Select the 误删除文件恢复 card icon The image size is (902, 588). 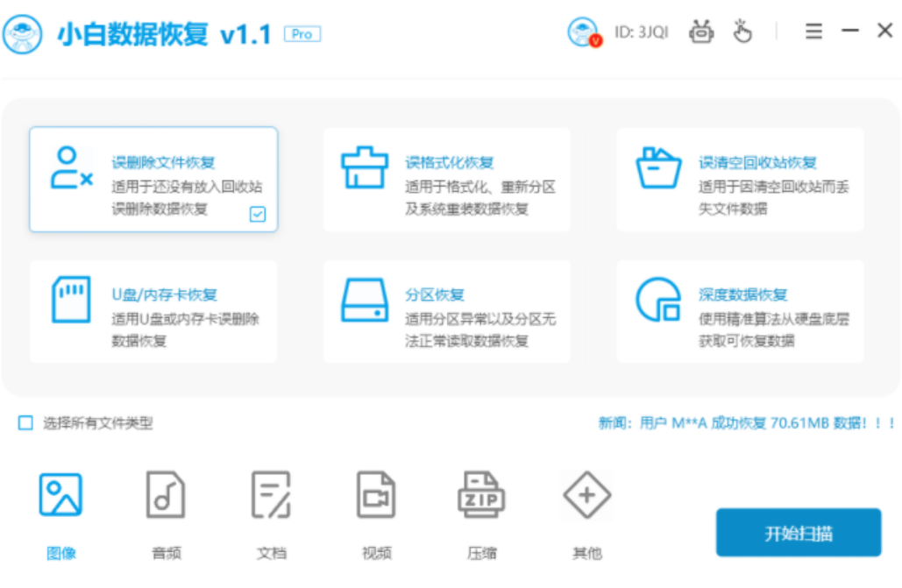coord(71,167)
